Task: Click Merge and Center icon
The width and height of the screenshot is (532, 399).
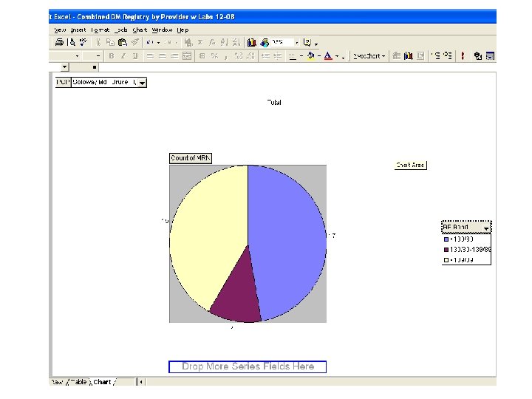Action: [x=187, y=56]
